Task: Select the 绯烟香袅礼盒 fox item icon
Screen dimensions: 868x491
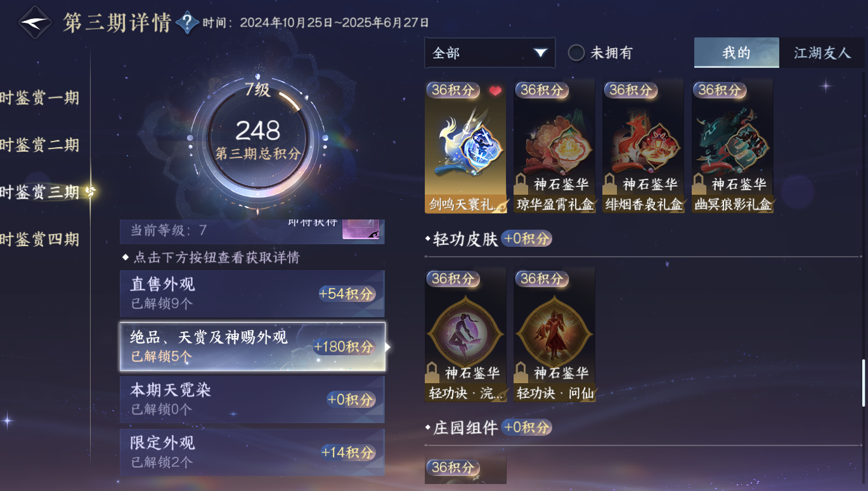Action: click(643, 147)
